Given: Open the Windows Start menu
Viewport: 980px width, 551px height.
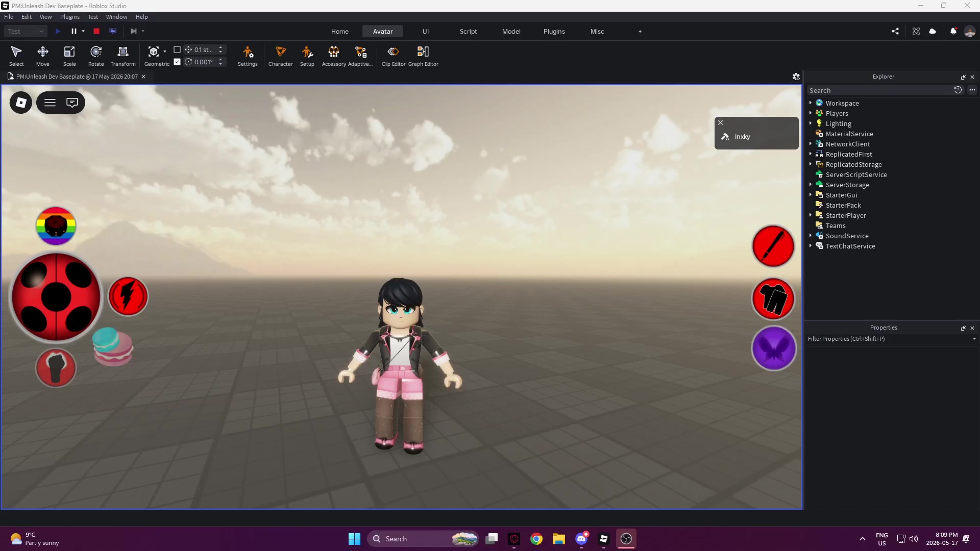Looking at the screenshot, I should click(x=354, y=539).
